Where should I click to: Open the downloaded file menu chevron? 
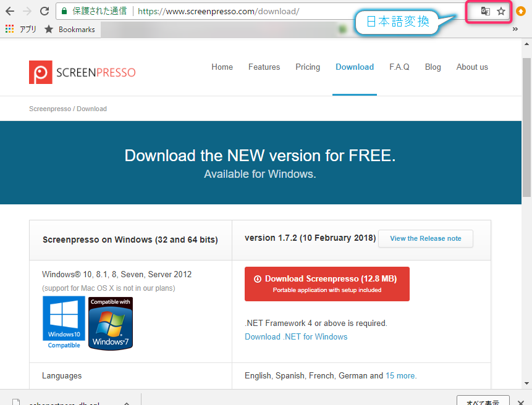tap(127, 403)
